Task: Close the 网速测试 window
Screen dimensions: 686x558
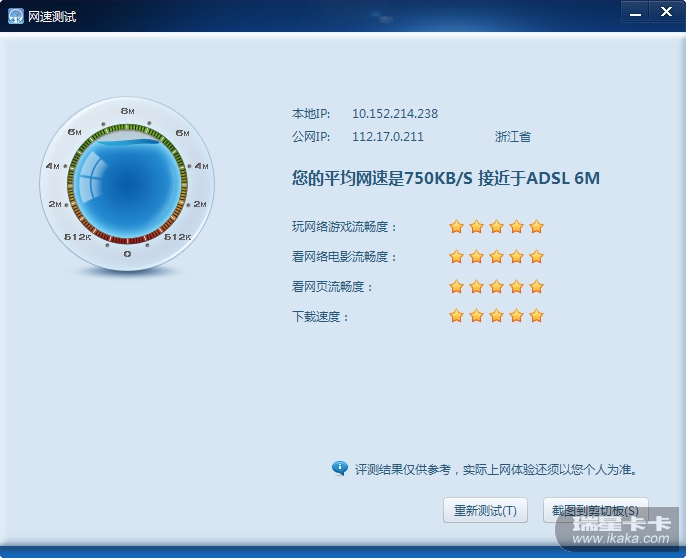Action: [666, 12]
